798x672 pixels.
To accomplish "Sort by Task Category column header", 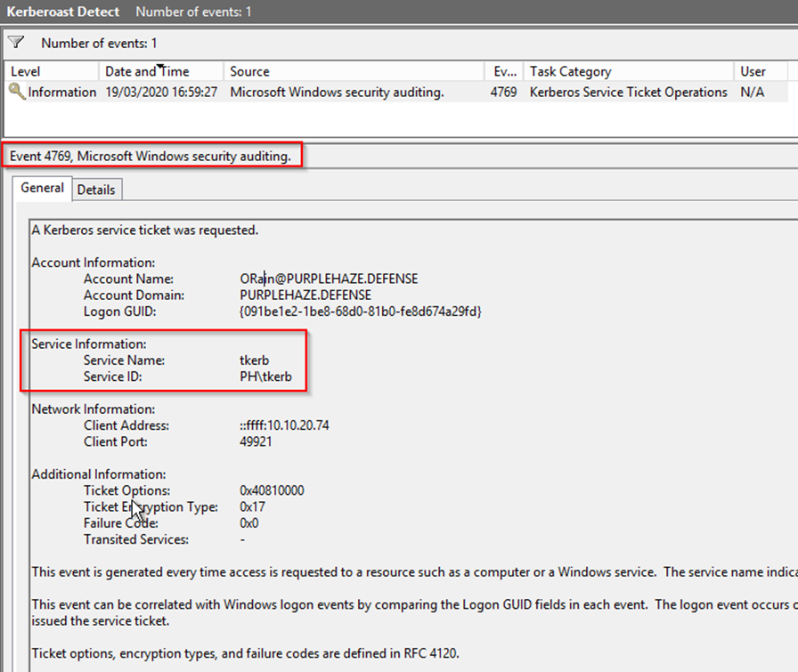I will [x=629, y=71].
